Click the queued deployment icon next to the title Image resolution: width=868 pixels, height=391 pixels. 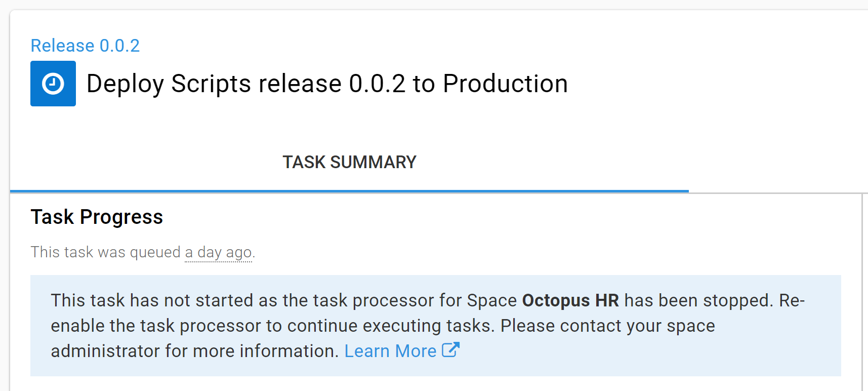53,83
